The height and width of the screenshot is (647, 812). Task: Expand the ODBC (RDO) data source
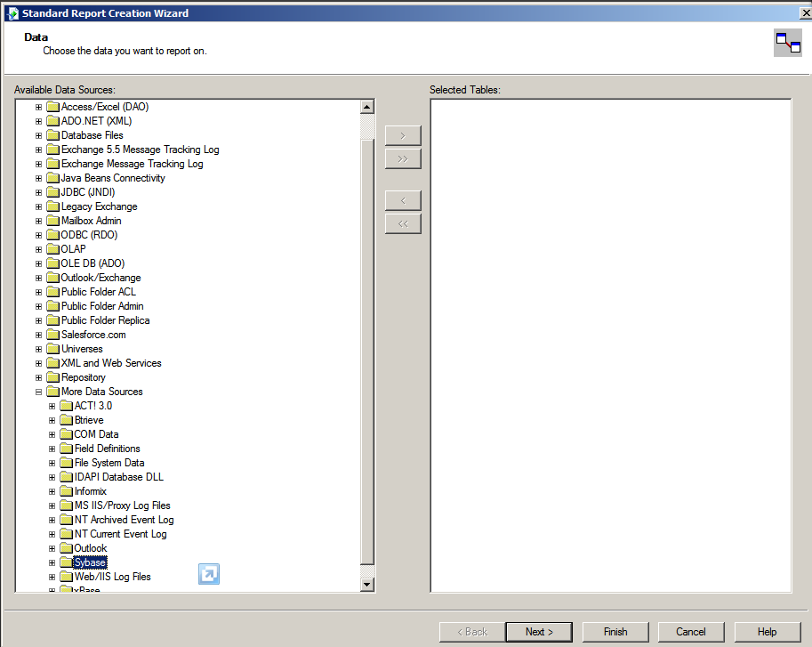pyautogui.click(x=39, y=235)
